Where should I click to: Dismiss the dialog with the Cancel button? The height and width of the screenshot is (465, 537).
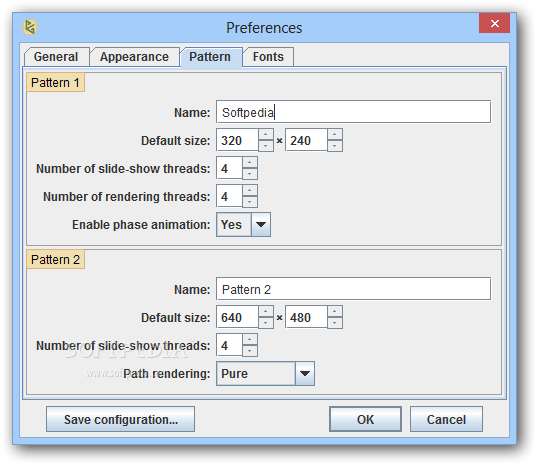coord(446,419)
